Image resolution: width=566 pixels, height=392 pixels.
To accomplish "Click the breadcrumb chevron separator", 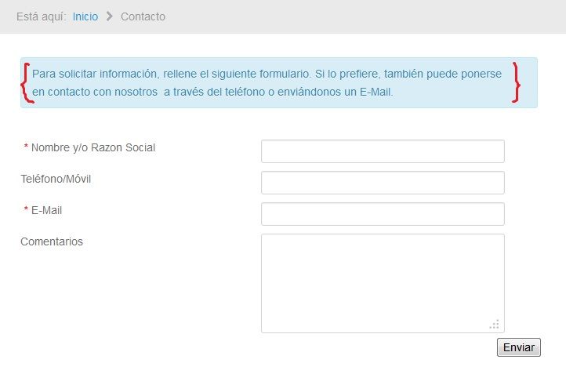I will pos(110,16).
